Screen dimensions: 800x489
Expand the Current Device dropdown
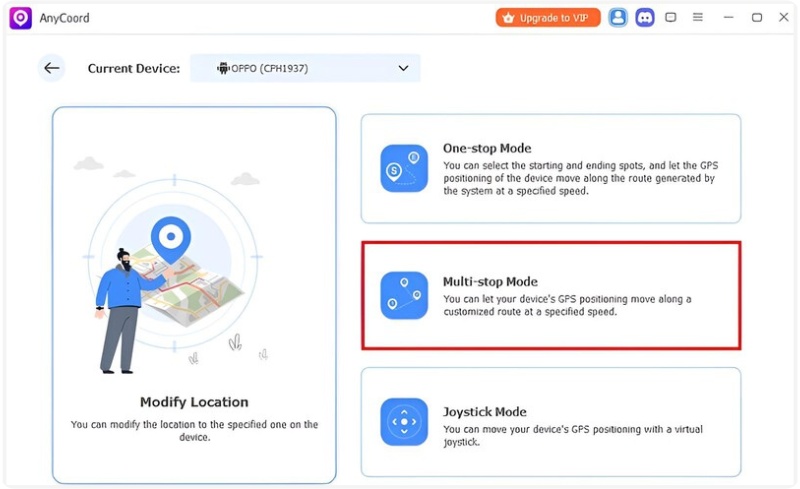point(305,68)
